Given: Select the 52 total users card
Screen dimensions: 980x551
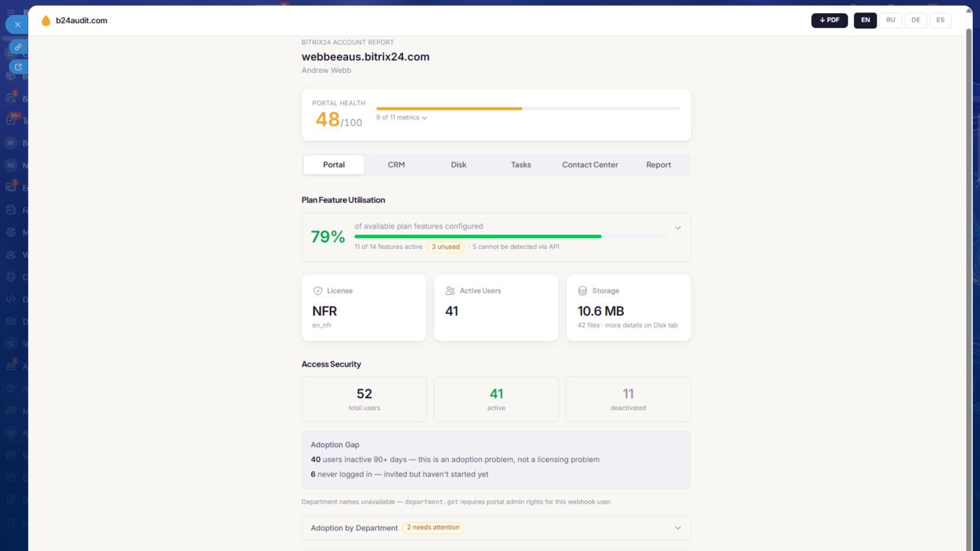Looking at the screenshot, I should [364, 399].
